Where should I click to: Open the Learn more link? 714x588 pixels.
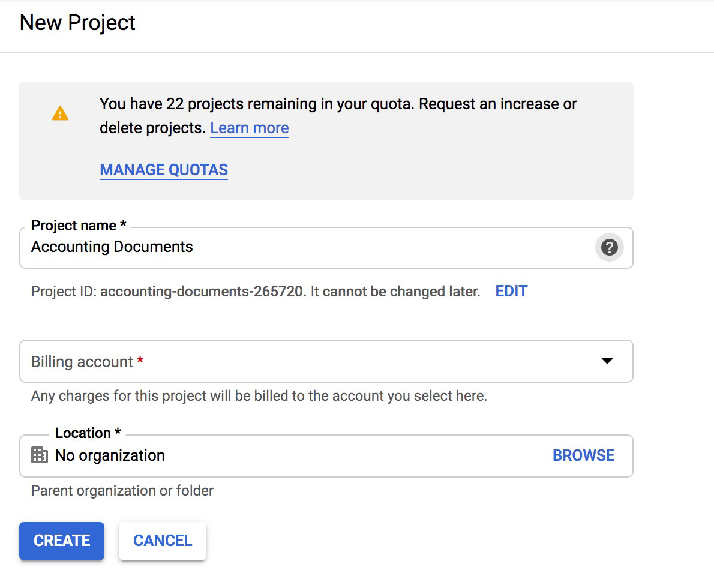pos(249,128)
